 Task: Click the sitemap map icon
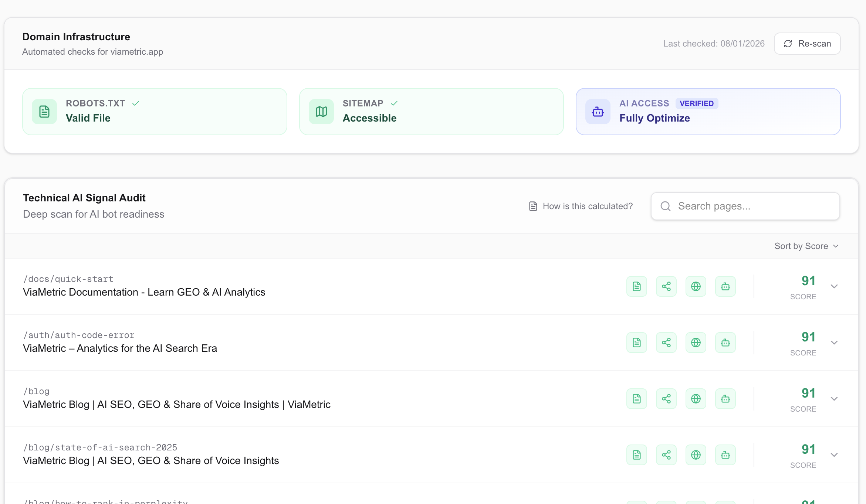(x=321, y=112)
